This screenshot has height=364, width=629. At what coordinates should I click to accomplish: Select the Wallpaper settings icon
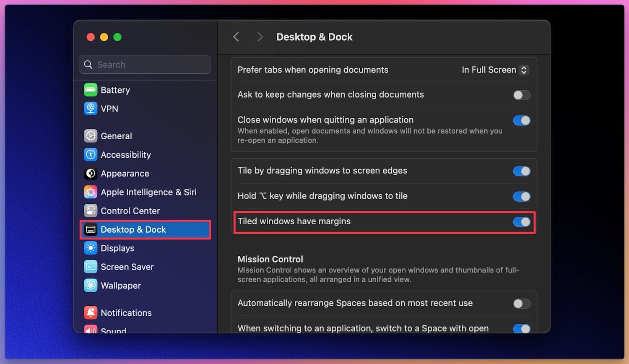pos(91,285)
